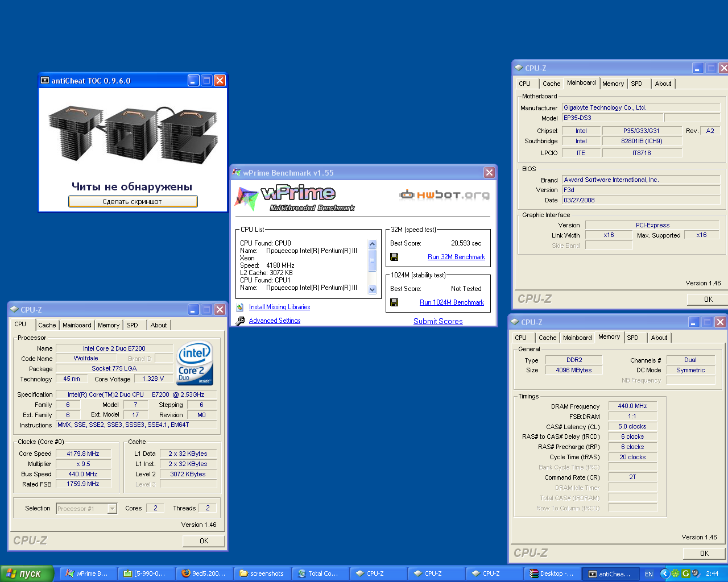The image size is (728, 582).
Task: Click OK in the CPU-Z Processor window
Action: point(204,541)
